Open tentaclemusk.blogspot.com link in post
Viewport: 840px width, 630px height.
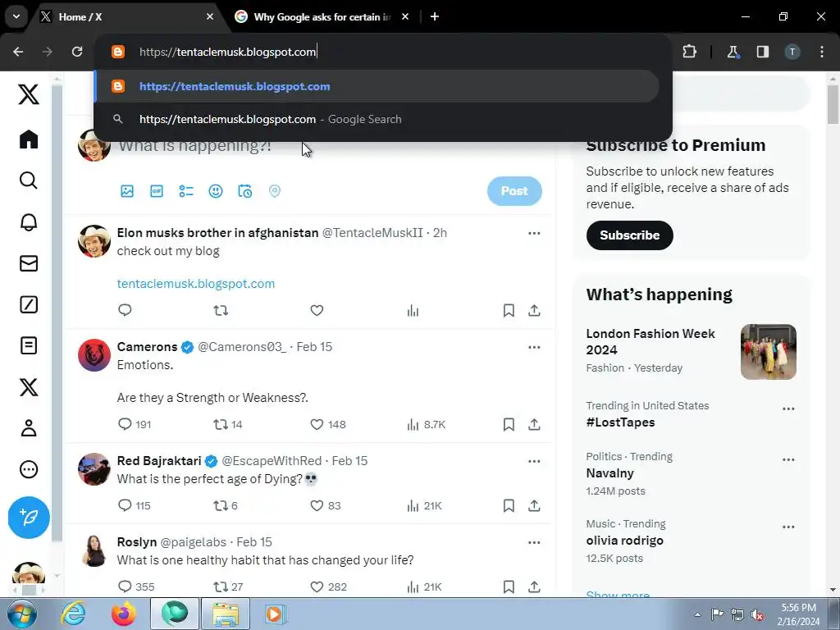click(x=195, y=284)
